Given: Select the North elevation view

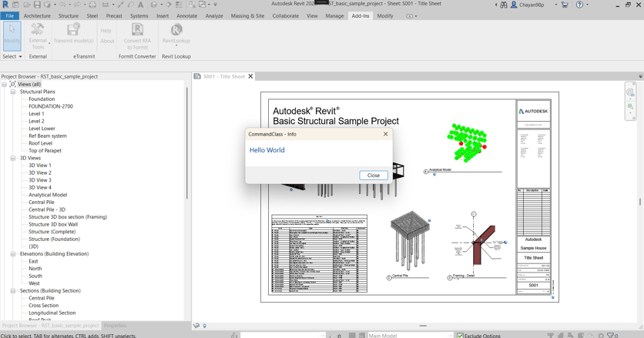Looking at the screenshot, I should [x=35, y=269].
